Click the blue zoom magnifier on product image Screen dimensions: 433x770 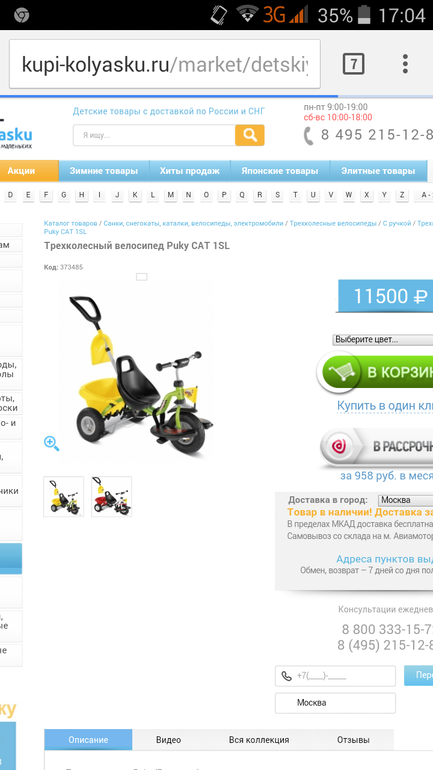pos(52,443)
